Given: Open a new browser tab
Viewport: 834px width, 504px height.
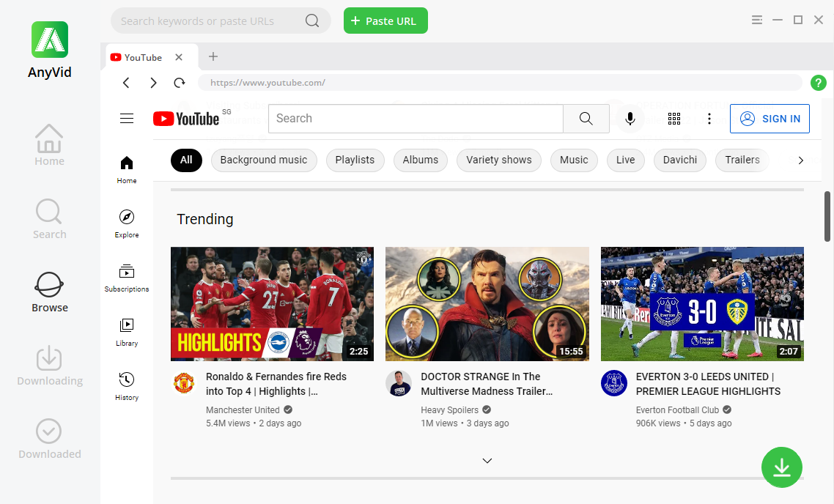Looking at the screenshot, I should (213, 56).
